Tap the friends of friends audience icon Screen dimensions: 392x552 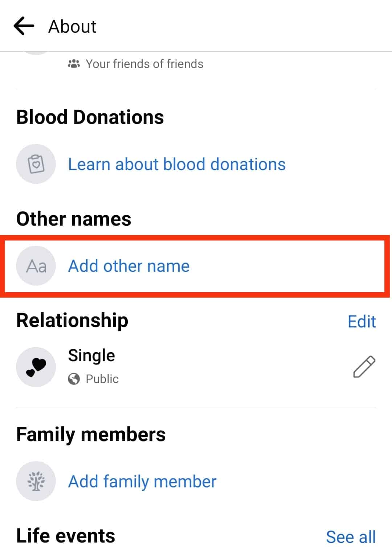pos(74,64)
